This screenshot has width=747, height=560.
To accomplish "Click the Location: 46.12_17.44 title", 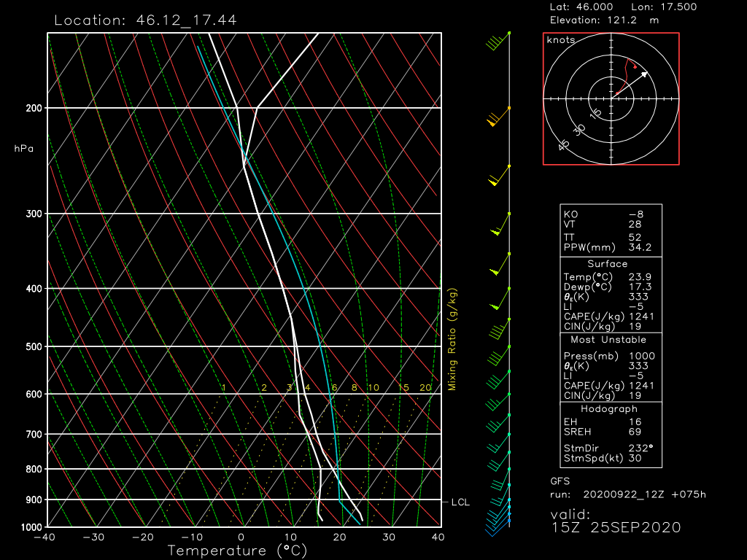I will [145, 20].
